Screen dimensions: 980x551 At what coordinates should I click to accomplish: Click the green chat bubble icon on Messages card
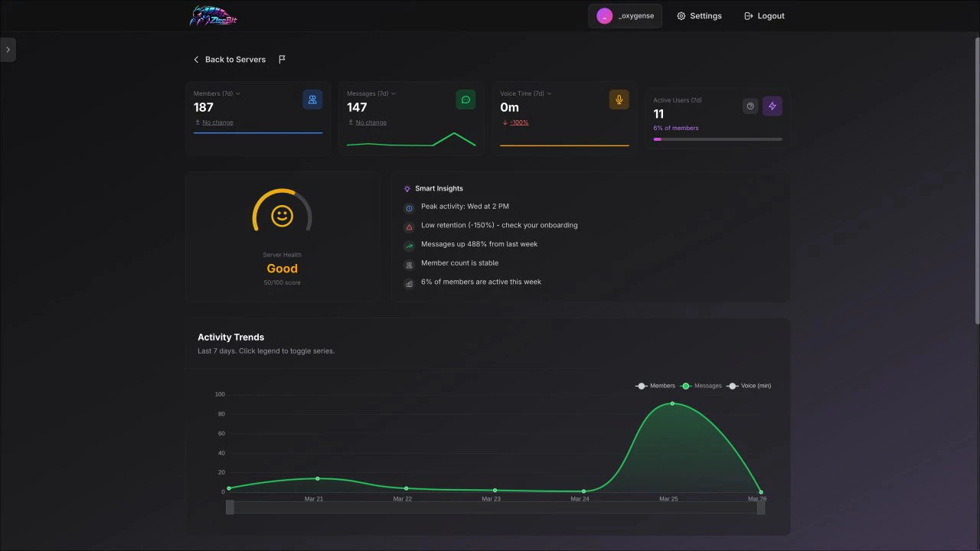pyautogui.click(x=465, y=99)
